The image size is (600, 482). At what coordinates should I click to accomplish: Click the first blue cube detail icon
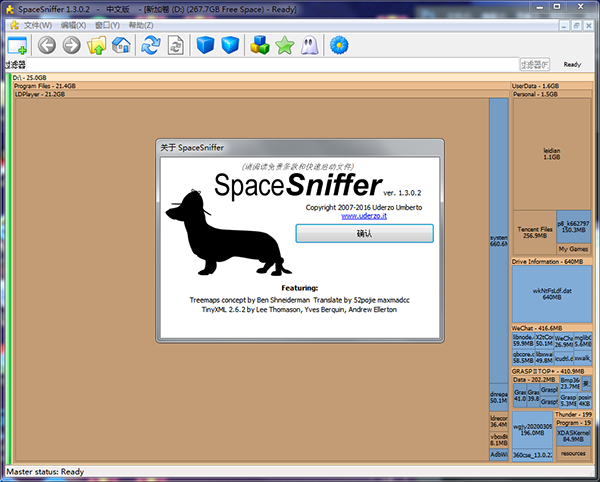[205, 45]
